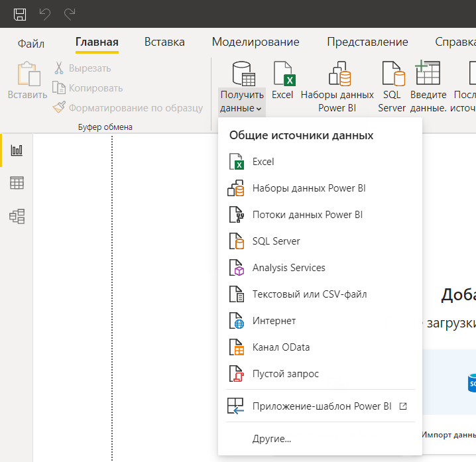
Task: Choose Наборы данных Power BI menu item
Action: tap(320, 188)
